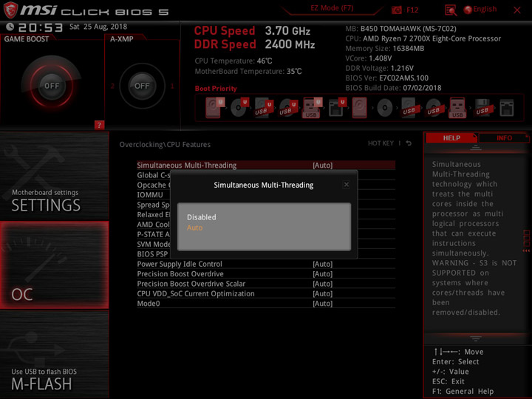
Task: Open Simultaneous Multi-Threading [Auto] value
Action: pyautogui.click(x=323, y=166)
